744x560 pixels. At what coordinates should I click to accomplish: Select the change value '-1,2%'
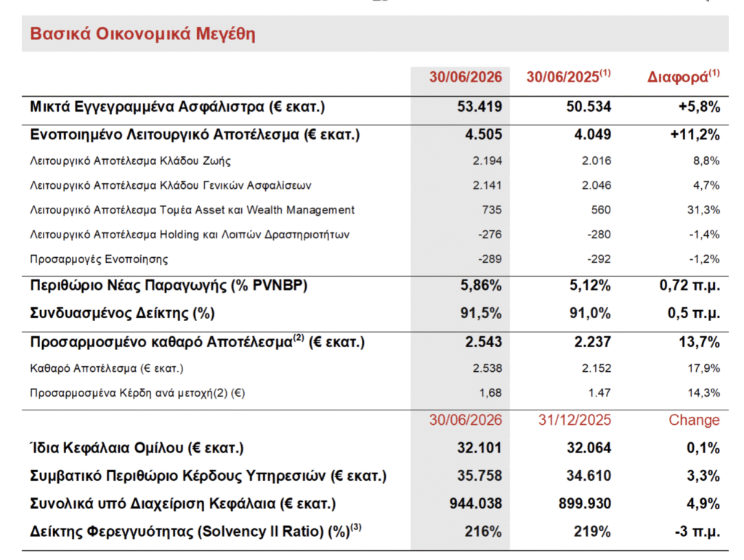pos(704,259)
